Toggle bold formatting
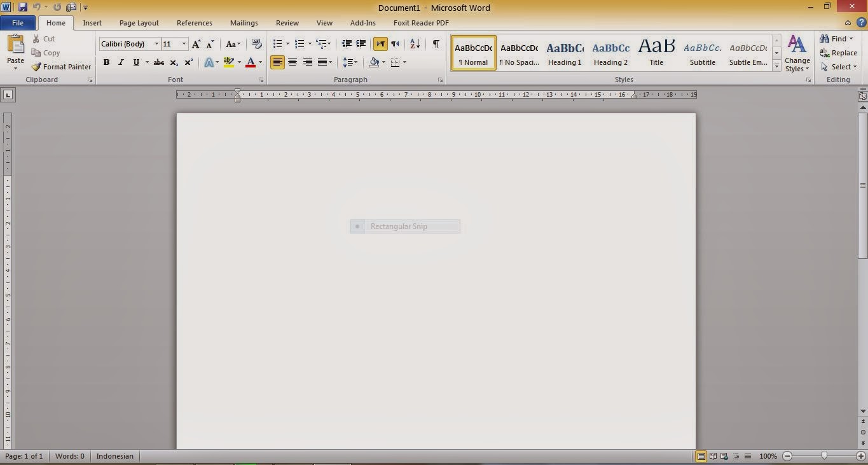 pos(106,62)
